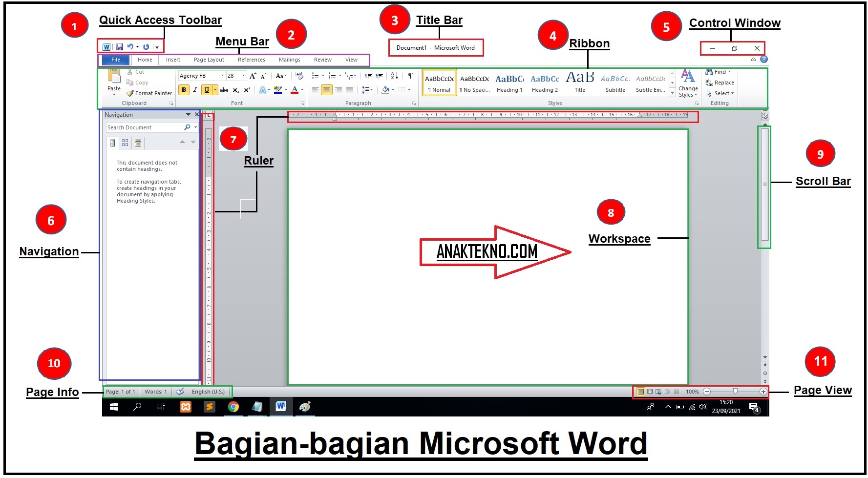Browse pages thumbnail tab in Navigation pane
The height and width of the screenshot is (478, 868).
click(125, 143)
